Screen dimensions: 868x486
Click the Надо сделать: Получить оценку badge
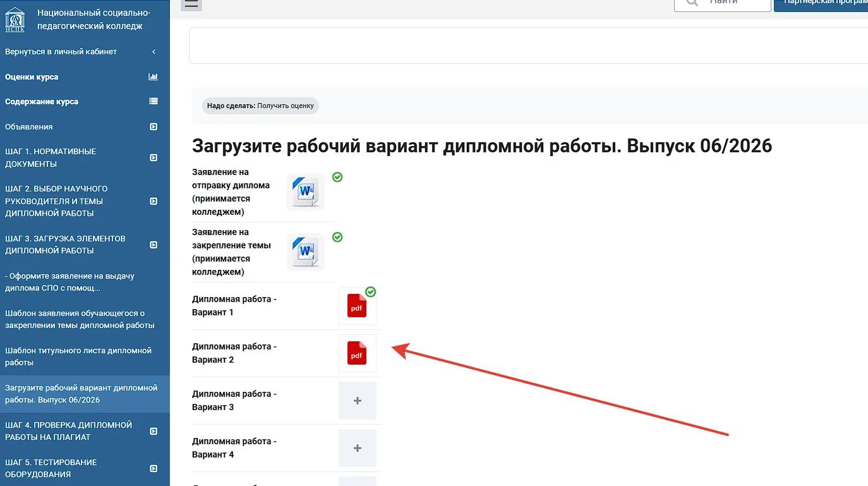[x=260, y=106]
